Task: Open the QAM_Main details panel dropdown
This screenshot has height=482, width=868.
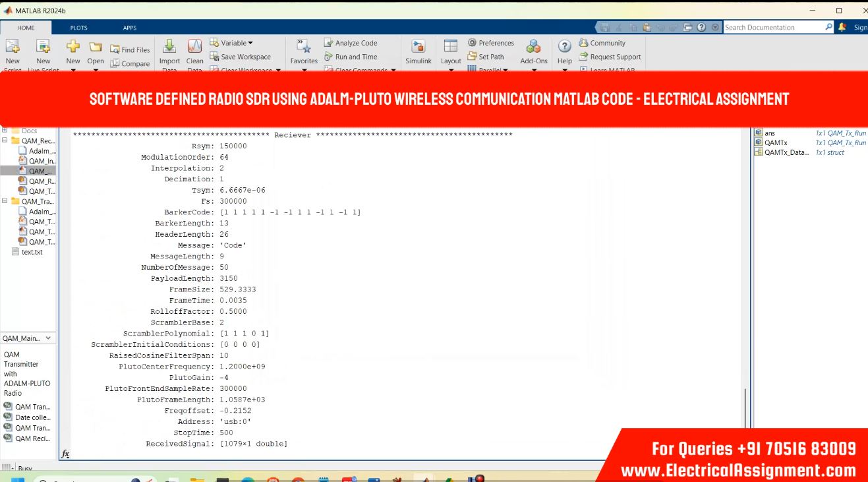Action: pyautogui.click(x=48, y=338)
